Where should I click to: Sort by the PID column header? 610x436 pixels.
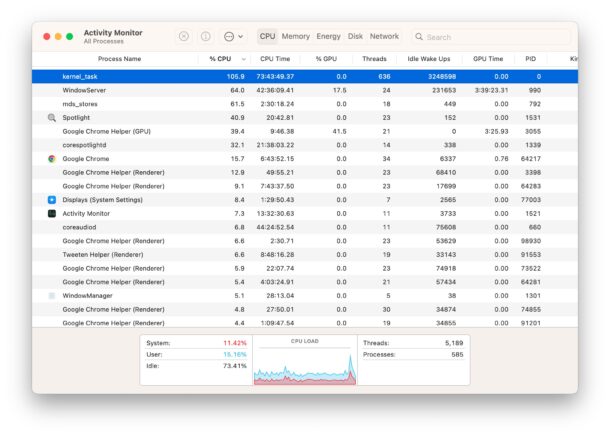[530, 59]
